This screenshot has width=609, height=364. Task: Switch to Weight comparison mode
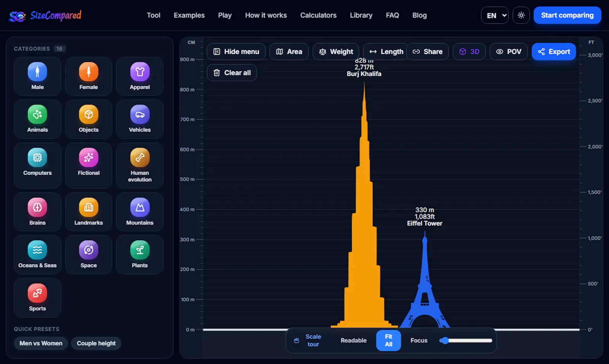pos(336,51)
